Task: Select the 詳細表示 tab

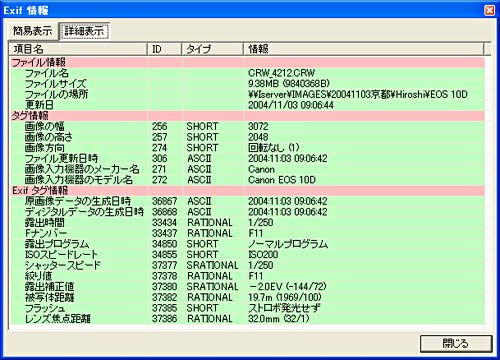Action: (84, 31)
